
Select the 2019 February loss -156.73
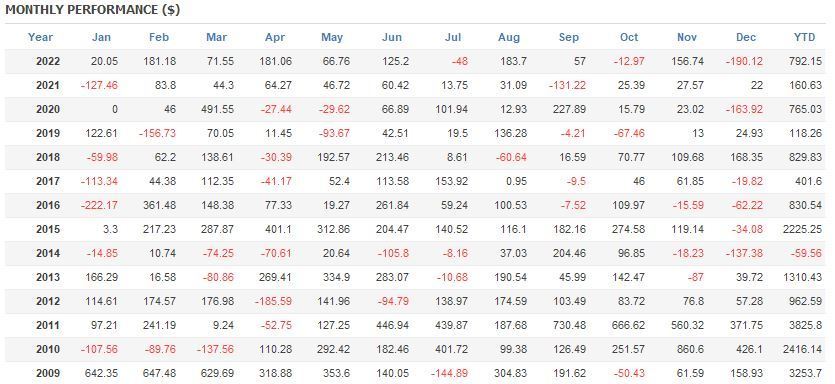click(x=158, y=133)
